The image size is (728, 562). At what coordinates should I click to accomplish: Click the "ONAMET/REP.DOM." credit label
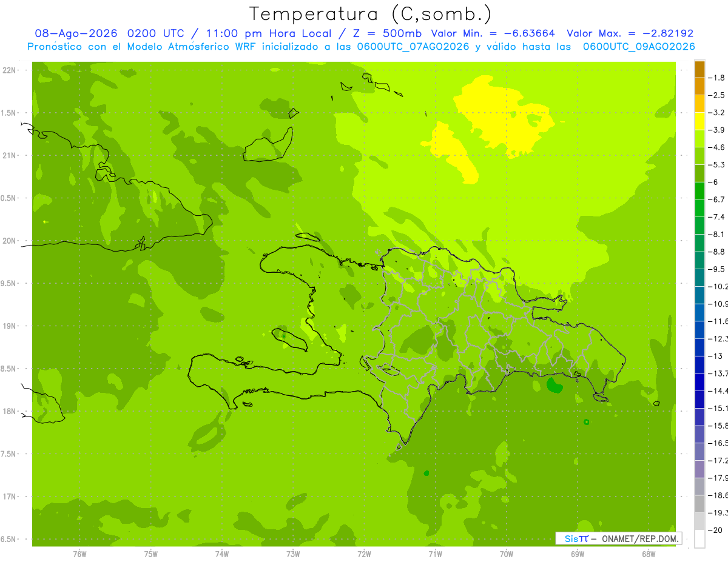click(640, 538)
